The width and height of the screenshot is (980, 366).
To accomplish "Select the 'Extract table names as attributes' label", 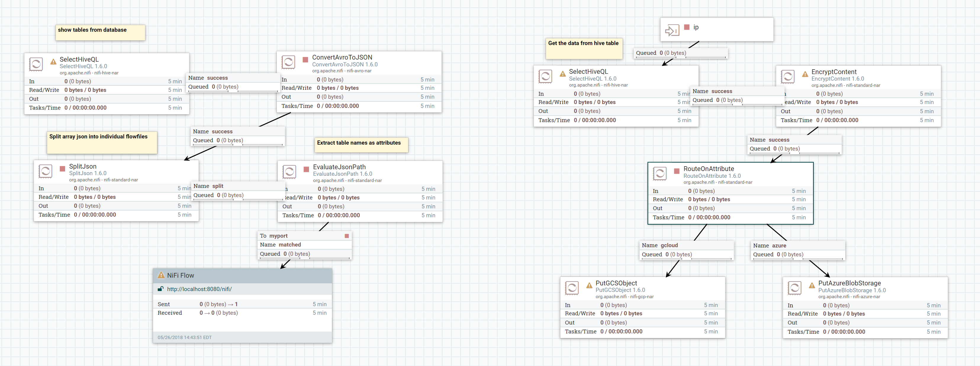I will coord(361,145).
